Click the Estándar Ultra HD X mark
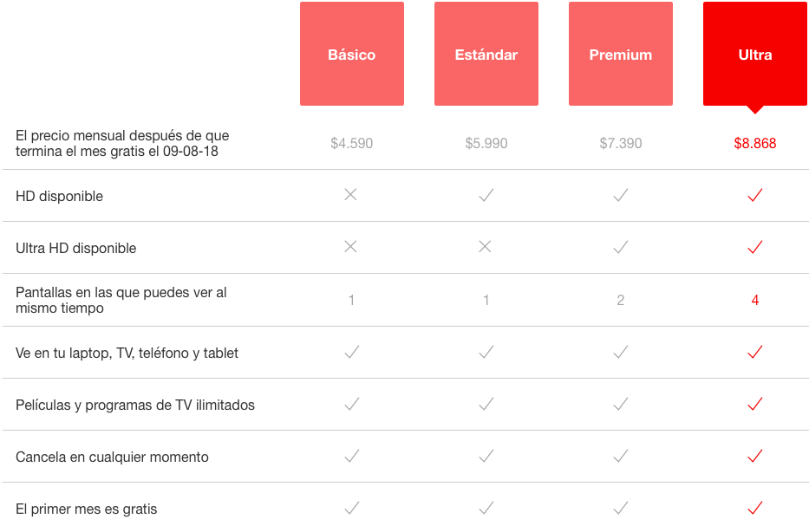The image size is (809, 532). coord(485,247)
